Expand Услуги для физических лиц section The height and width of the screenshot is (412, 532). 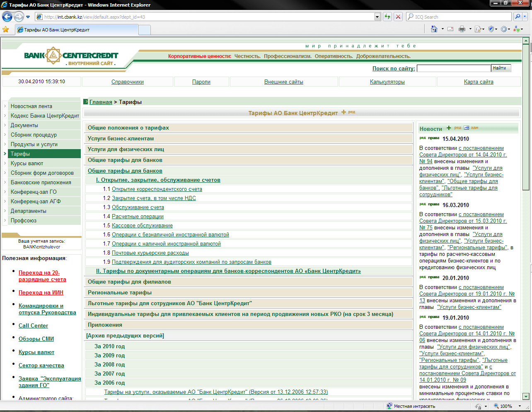pyautogui.click(x=249, y=149)
